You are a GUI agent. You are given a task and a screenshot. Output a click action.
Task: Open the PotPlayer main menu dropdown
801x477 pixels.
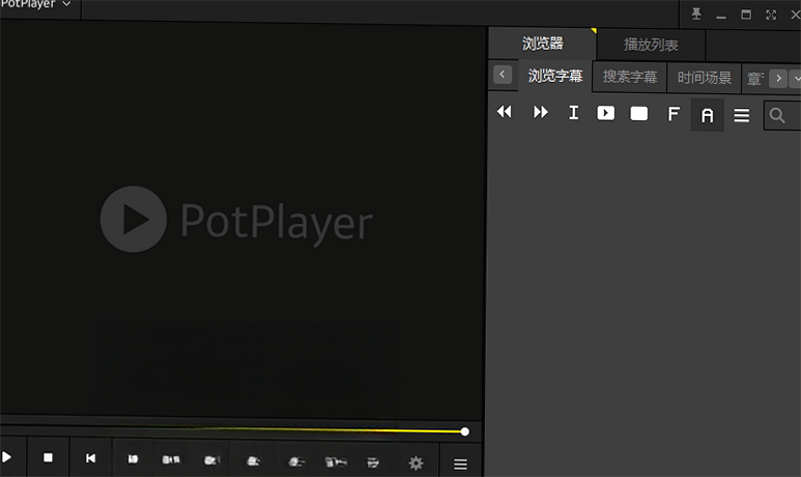pos(35,5)
